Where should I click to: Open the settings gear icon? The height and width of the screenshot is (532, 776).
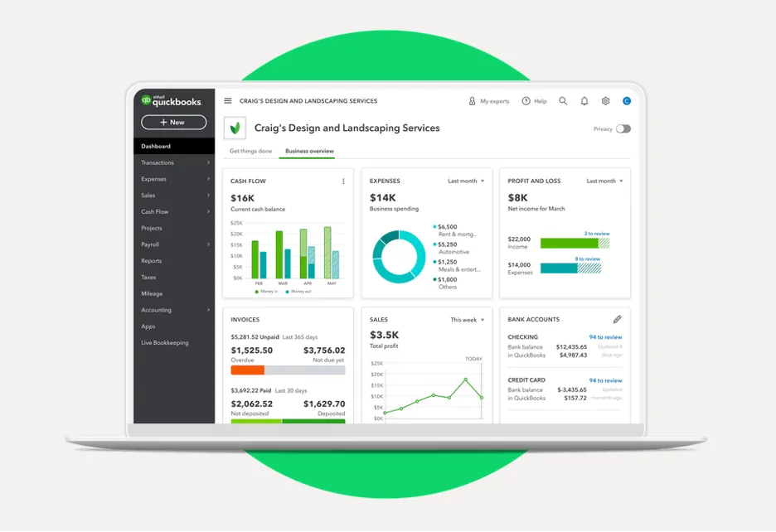(605, 101)
